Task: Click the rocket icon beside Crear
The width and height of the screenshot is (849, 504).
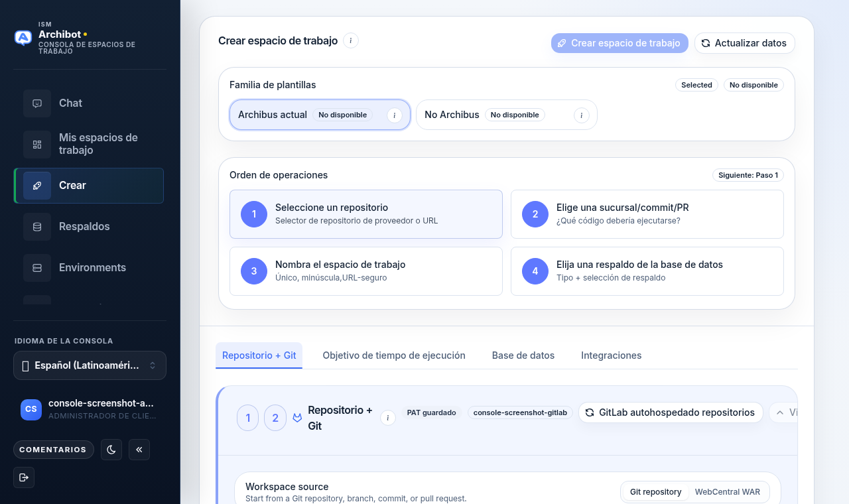Action: pyautogui.click(x=37, y=186)
